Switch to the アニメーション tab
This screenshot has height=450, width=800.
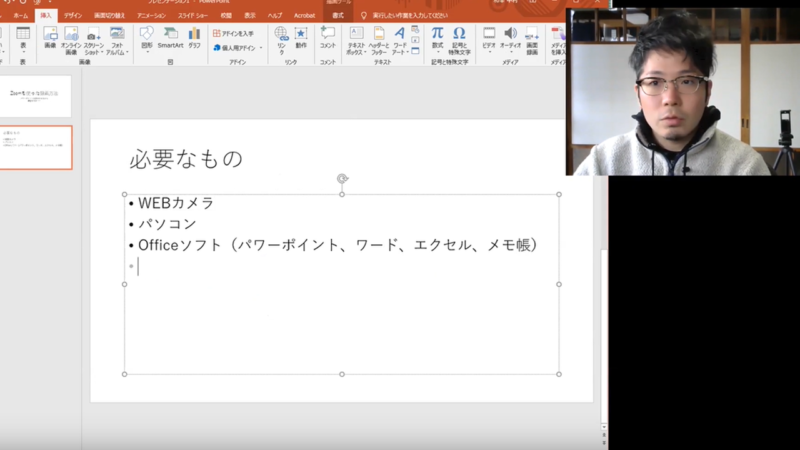point(152,16)
